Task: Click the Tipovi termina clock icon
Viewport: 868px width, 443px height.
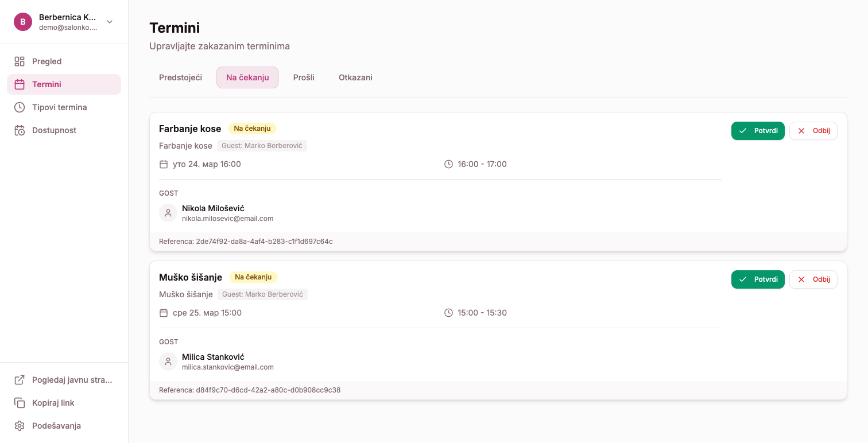Action: pos(20,107)
